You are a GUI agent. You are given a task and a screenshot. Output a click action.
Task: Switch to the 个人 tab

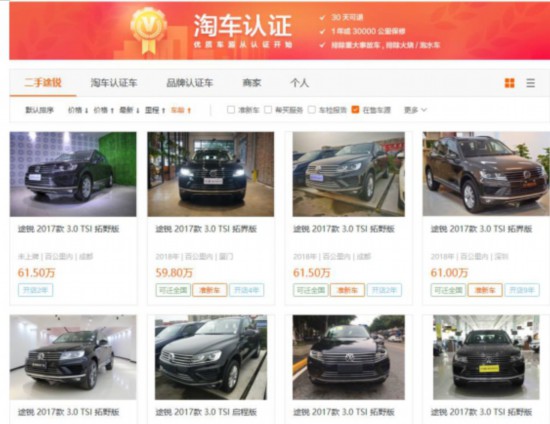(299, 83)
